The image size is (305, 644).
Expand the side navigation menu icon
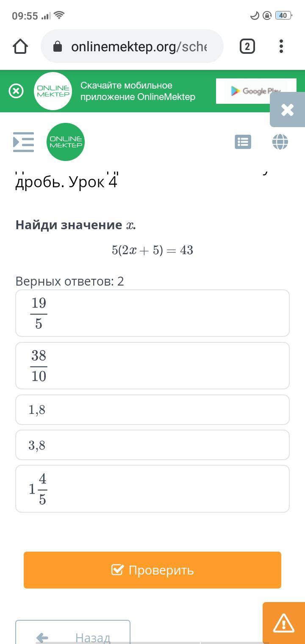click(x=23, y=142)
